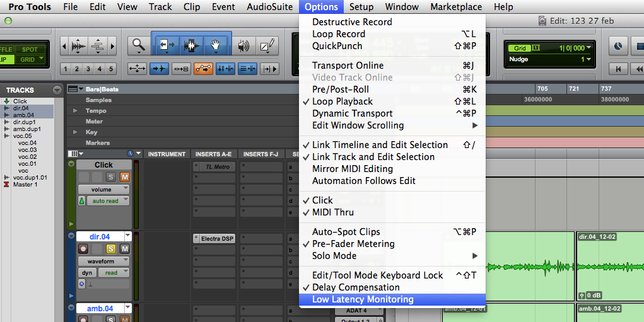Open dir.04 waveform view dropdown
This screenshot has height=322, width=644.
103,262
